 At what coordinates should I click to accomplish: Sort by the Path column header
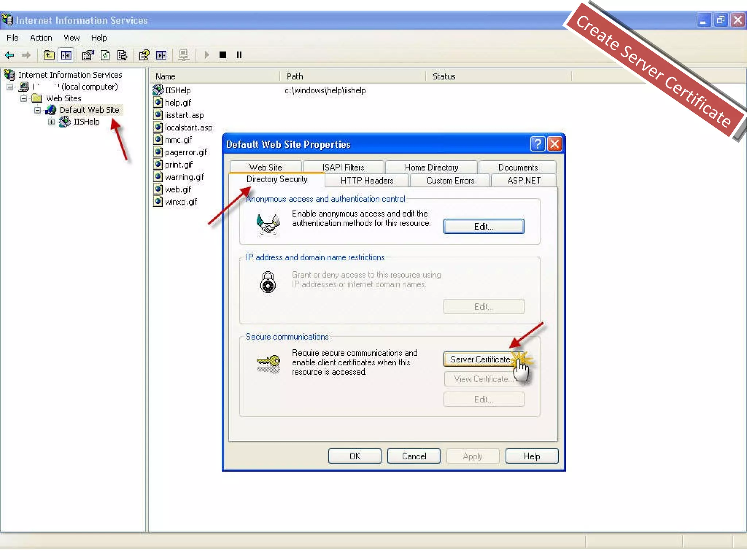click(353, 77)
